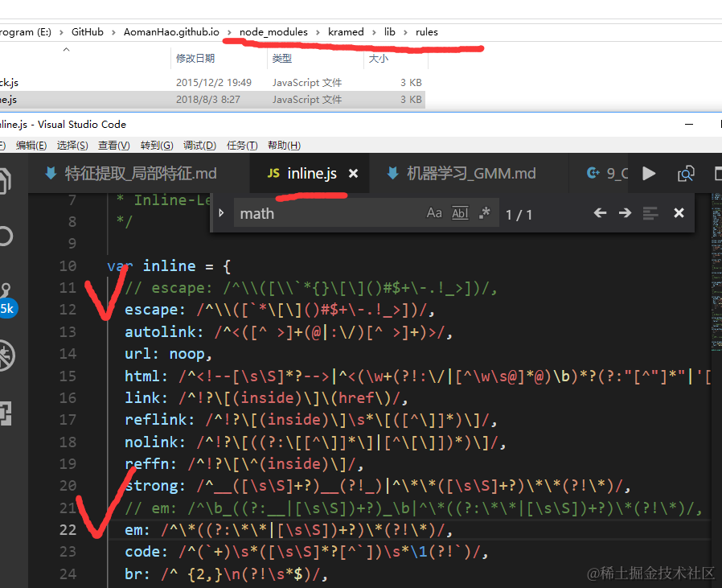The width and height of the screenshot is (722, 588).
Task: Navigate to node_modules breadcrumb folder
Action: [273, 32]
